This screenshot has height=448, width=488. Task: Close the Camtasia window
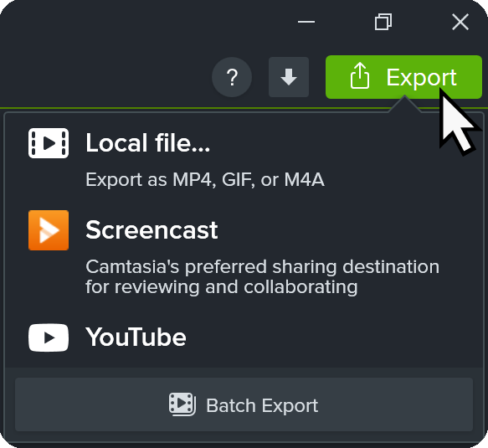coord(460,22)
